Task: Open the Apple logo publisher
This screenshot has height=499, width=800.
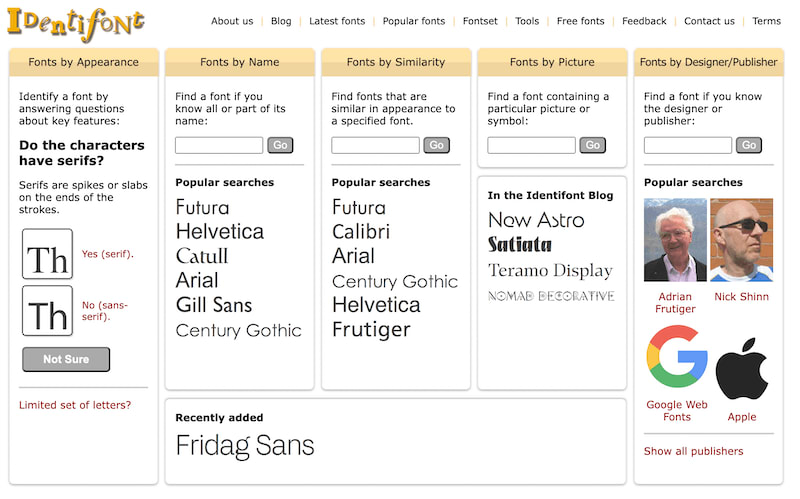Action: click(742, 369)
